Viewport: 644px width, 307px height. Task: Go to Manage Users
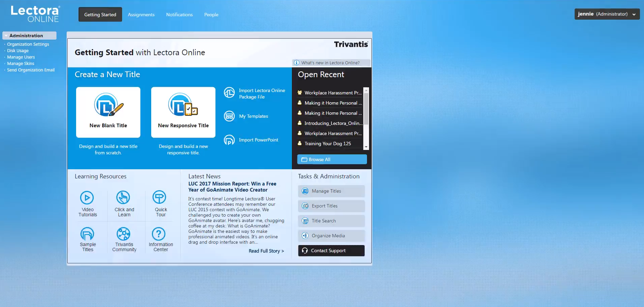21,57
